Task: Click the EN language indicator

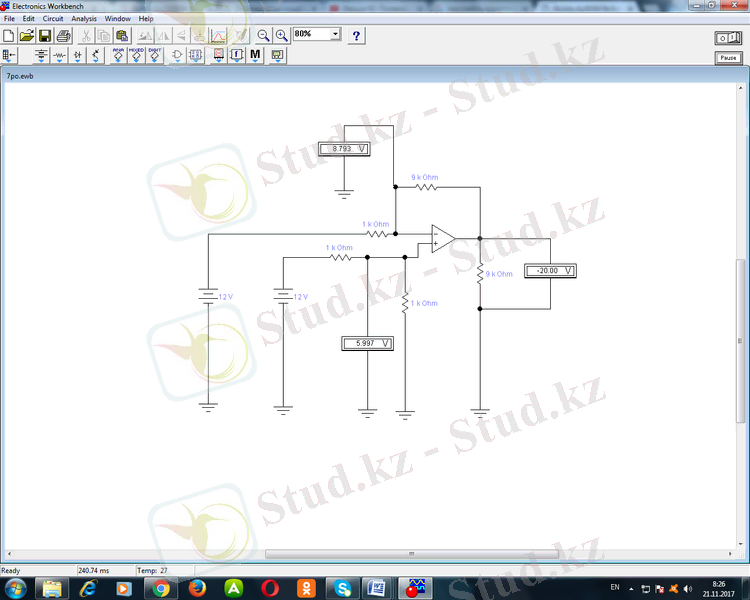Action: click(x=615, y=587)
